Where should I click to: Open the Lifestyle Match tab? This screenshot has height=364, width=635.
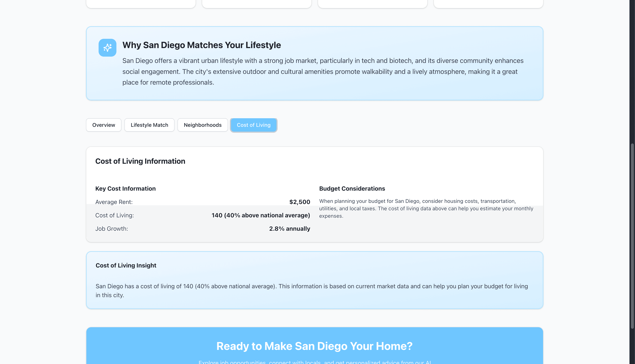149,125
